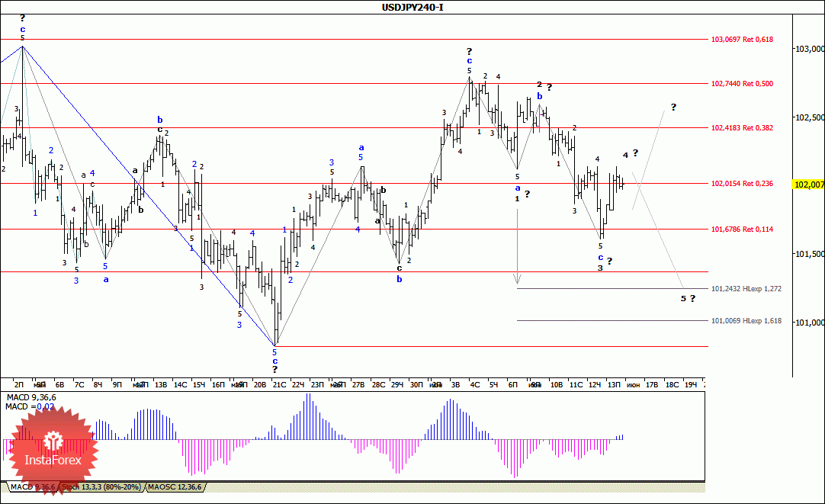The image size is (825, 504).
Task: Pick the 21С date label
Action: coord(279,385)
